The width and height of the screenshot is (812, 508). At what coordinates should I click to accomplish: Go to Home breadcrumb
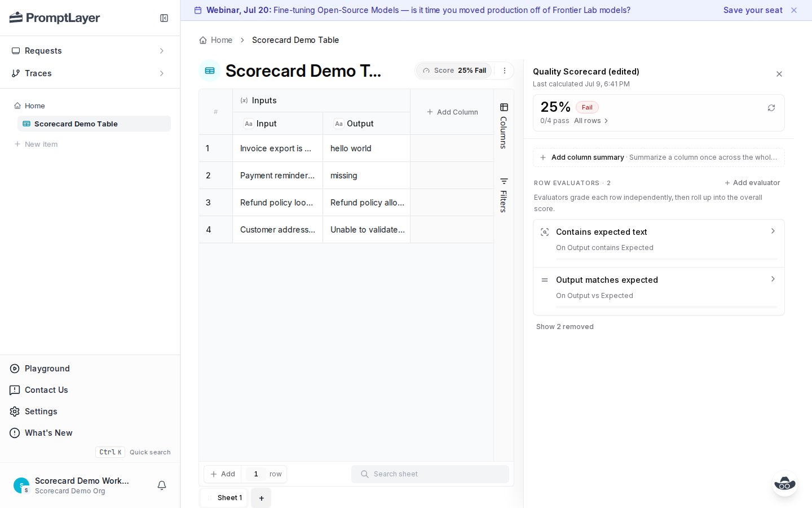(x=216, y=40)
